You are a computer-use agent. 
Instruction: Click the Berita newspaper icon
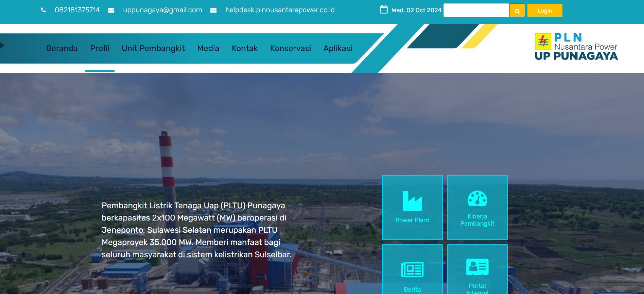tap(412, 270)
